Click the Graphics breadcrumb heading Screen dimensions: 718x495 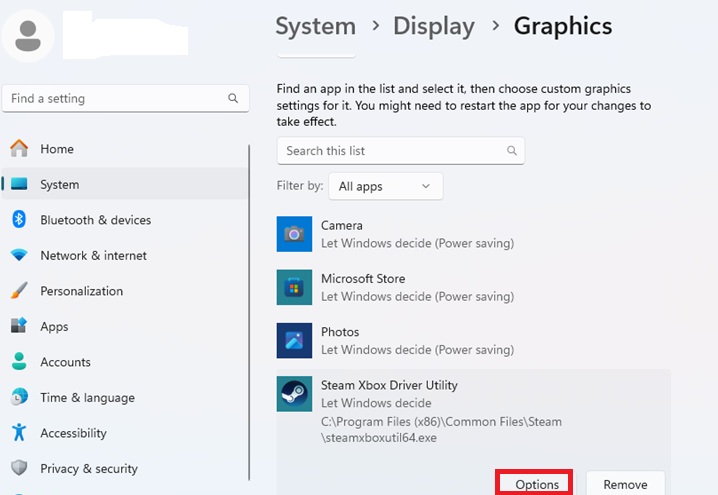point(563,26)
